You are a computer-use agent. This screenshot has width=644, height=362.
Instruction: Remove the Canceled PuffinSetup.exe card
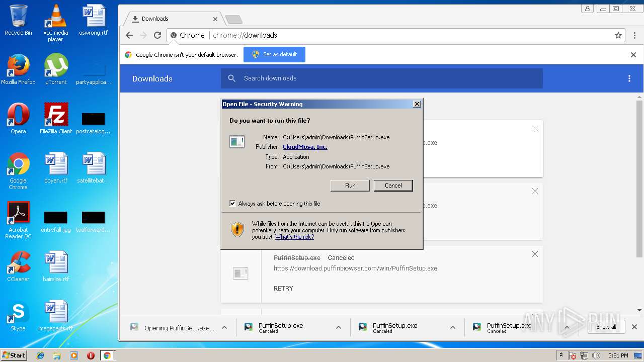pyautogui.click(x=535, y=254)
